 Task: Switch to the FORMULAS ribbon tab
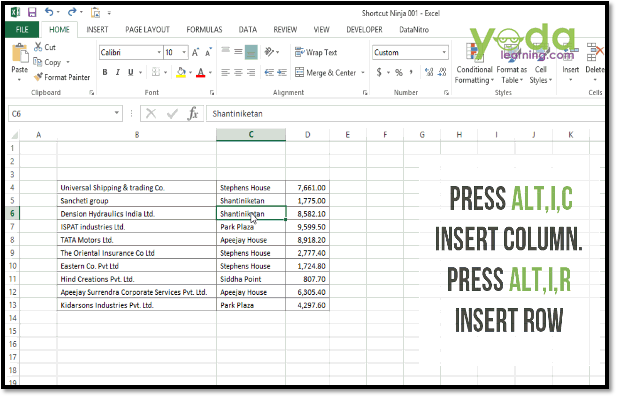tap(204, 30)
